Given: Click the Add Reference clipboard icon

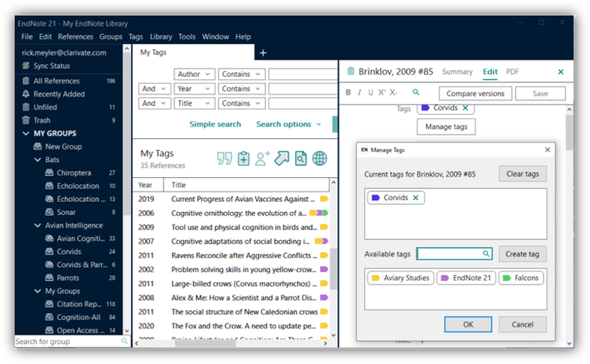Looking at the screenshot, I should (244, 158).
